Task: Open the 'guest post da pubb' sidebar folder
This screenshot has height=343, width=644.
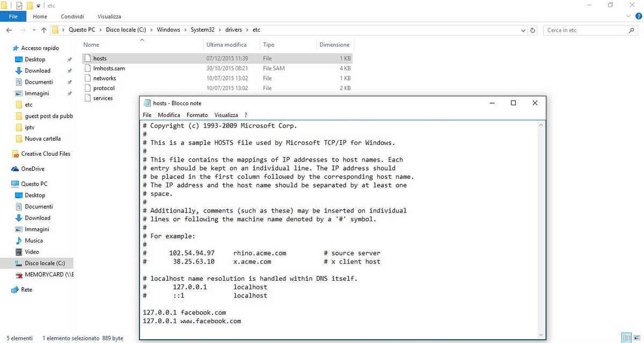Action: [48, 116]
